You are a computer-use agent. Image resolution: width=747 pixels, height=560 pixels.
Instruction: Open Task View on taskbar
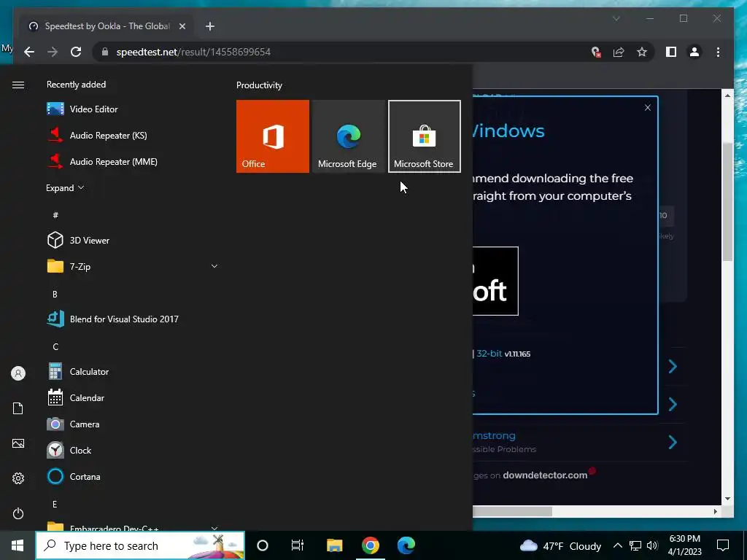point(298,545)
